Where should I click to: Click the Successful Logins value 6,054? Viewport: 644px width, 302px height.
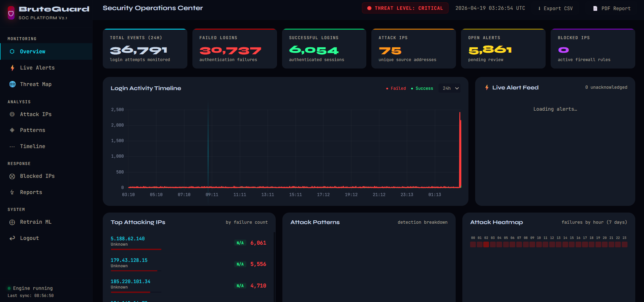click(x=314, y=51)
